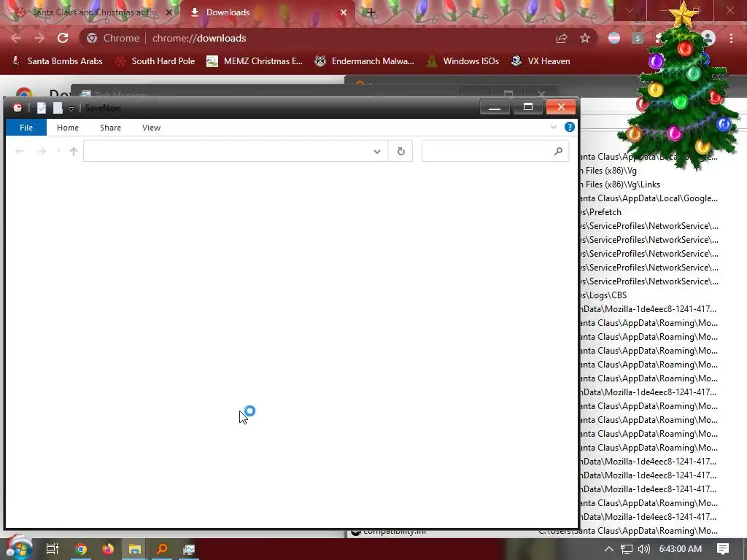Go up one folder level in Explorer
Image resolution: width=747 pixels, height=560 pixels.
click(74, 151)
